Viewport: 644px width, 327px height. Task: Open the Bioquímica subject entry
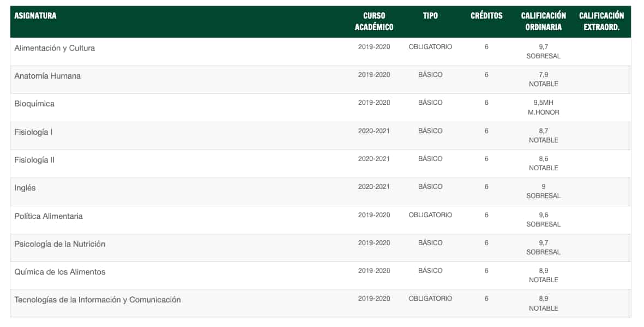point(34,104)
